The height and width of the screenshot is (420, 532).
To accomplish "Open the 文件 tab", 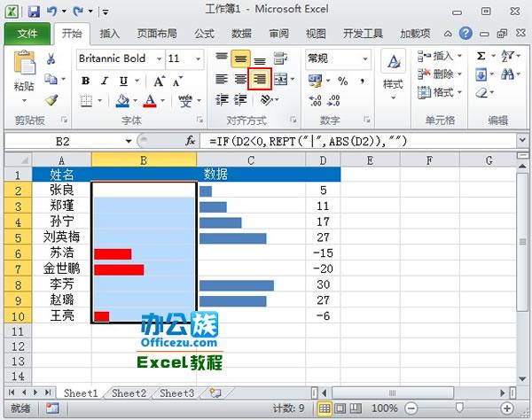I will pyautogui.click(x=27, y=34).
